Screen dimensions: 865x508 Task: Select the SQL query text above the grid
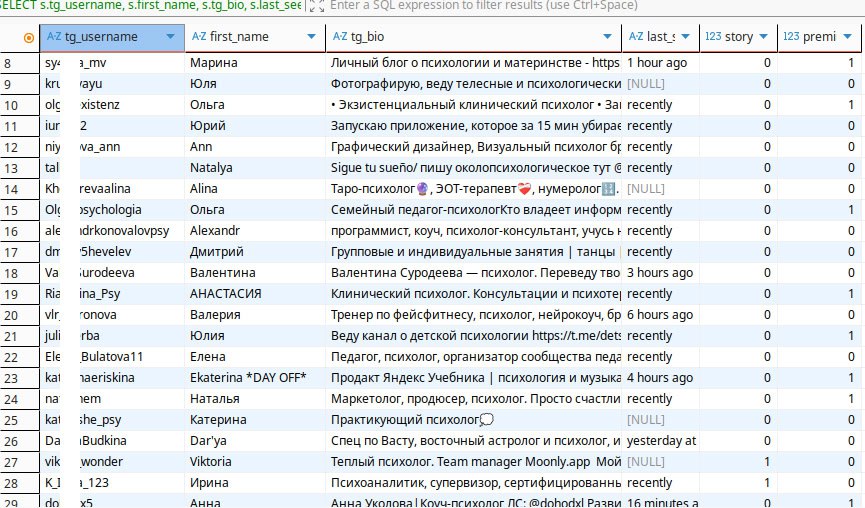(150, 6)
